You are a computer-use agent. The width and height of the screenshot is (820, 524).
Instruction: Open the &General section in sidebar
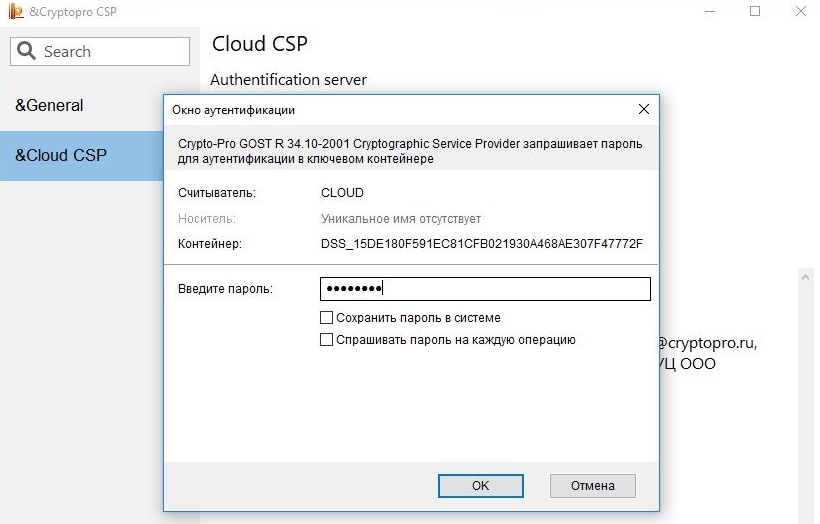(x=49, y=105)
